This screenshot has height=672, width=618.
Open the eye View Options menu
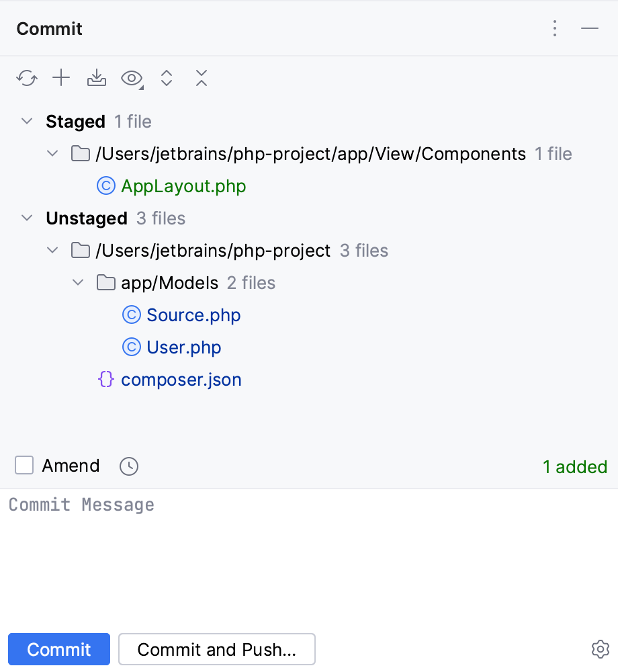click(132, 79)
